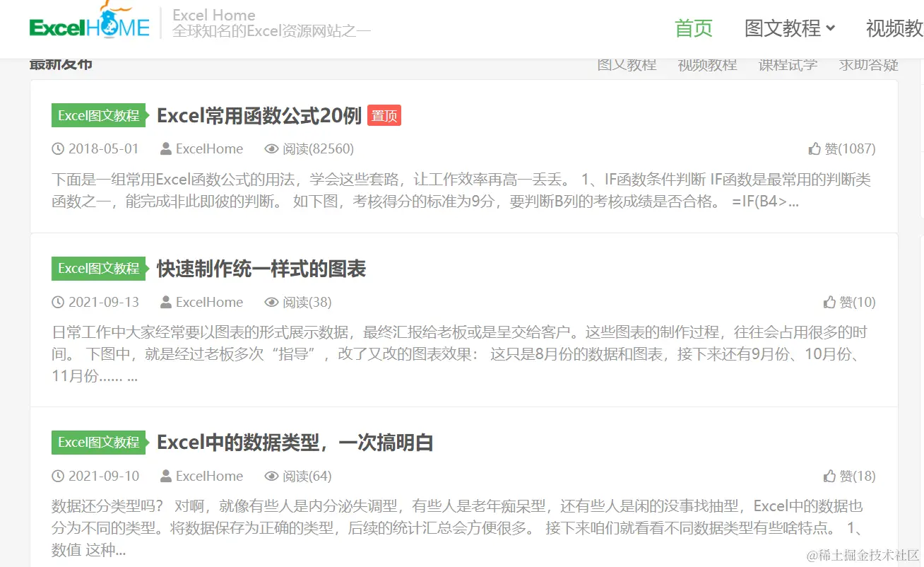Screen dimensions: 924x567
Task: Click the eye icon showing 阅读(82560)
Action: click(x=271, y=148)
